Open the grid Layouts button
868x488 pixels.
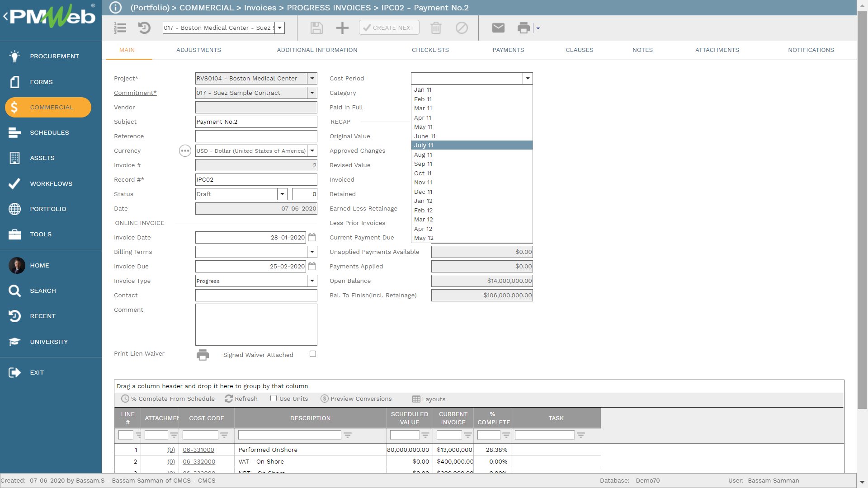pos(429,399)
